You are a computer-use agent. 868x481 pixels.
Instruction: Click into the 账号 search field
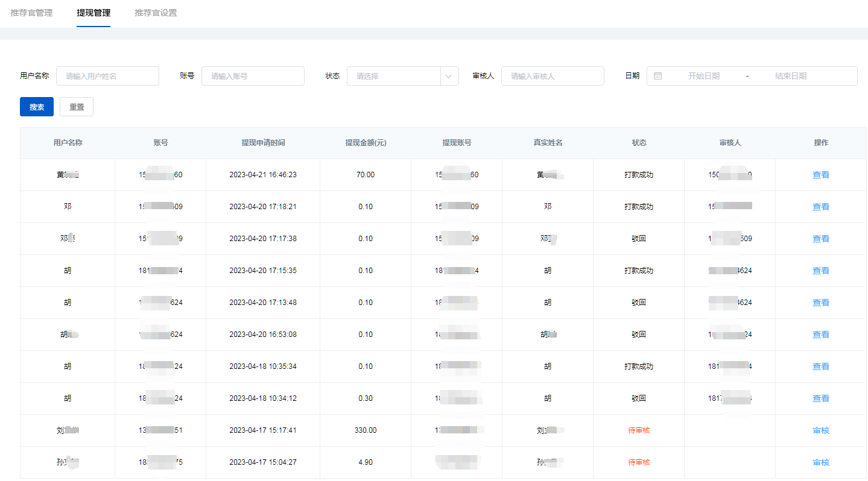[253, 76]
